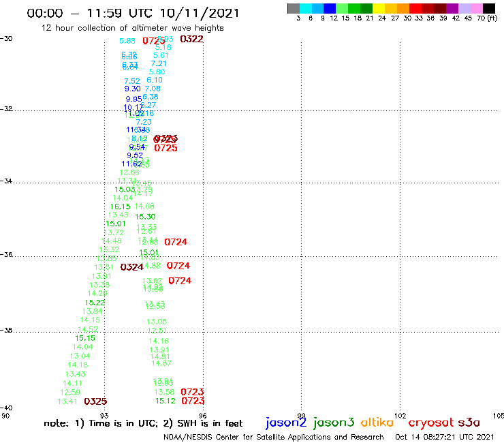Select the wave height value '14.87'
Screen dimensions: 504x443
click(x=161, y=363)
